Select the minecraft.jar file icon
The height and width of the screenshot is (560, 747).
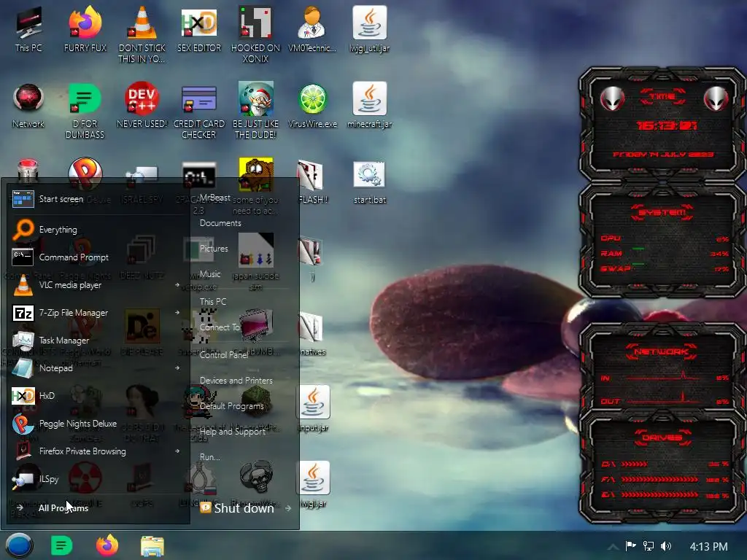[x=370, y=106]
